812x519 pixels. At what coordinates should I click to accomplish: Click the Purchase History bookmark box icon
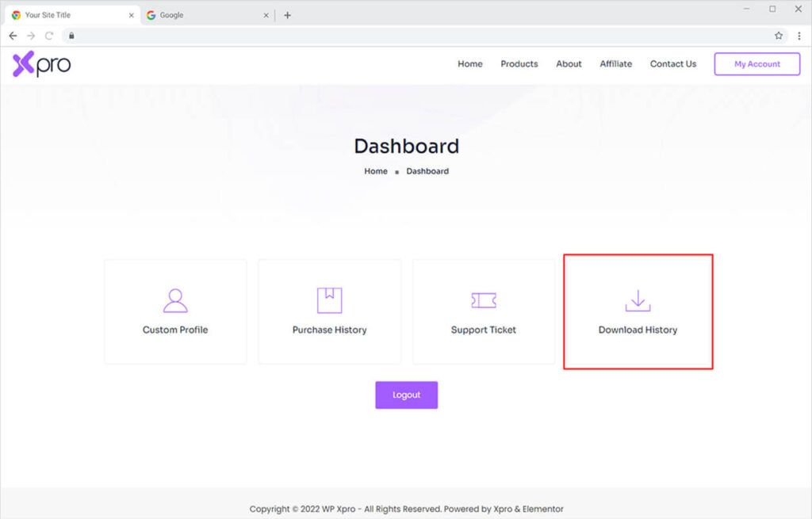tap(329, 300)
